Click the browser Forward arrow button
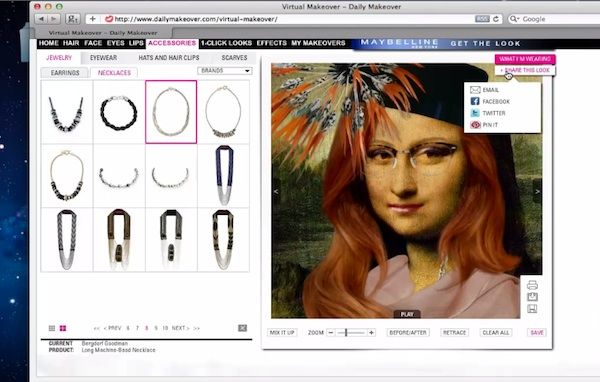Screen dimensions: 600x382 tap(54, 19)
